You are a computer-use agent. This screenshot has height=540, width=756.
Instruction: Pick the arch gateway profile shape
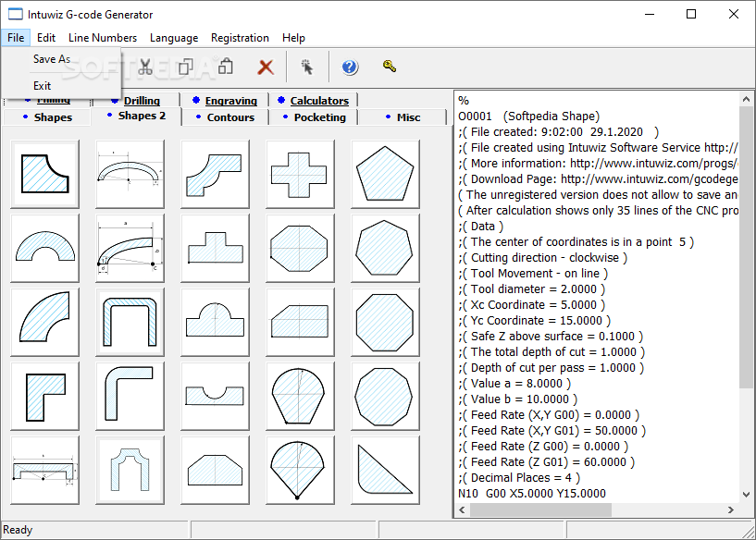coord(130,470)
